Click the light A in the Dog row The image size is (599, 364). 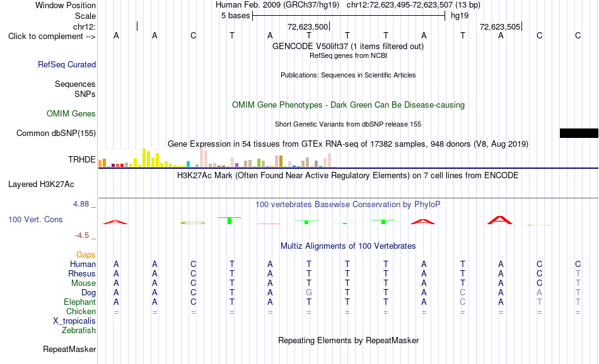click(539, 293)
